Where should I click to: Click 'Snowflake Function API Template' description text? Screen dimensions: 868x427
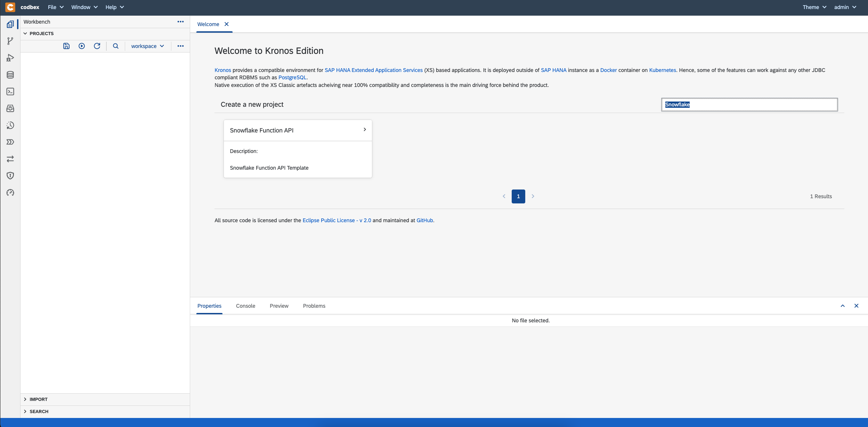[269, 168]
